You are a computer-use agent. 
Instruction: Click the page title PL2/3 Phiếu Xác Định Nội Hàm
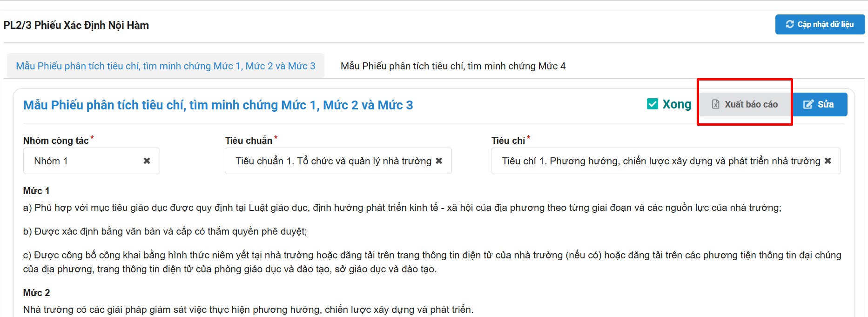(x=76, y=25)
